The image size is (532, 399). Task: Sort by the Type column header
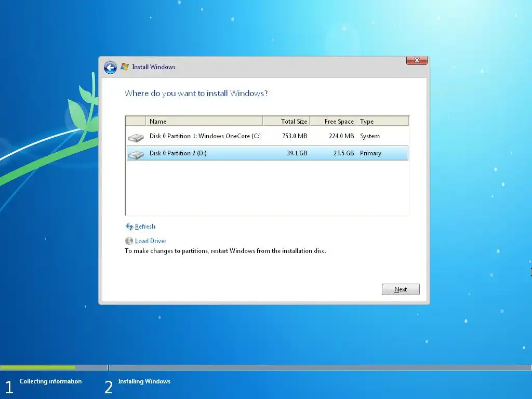point(382,121)
